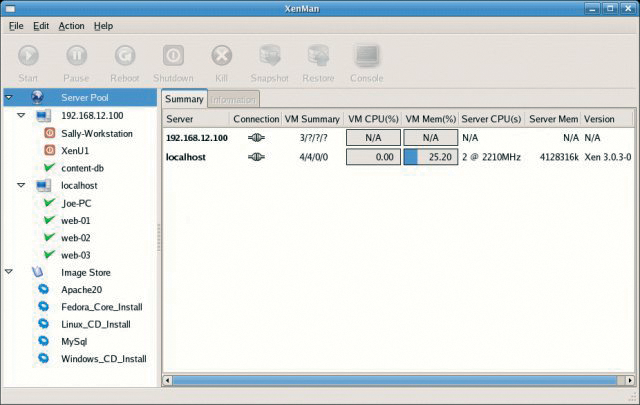This screenshot has width=640, height=405.
Task: Collapse the 192.168.12.100 server node
Action: click(21, 116)
